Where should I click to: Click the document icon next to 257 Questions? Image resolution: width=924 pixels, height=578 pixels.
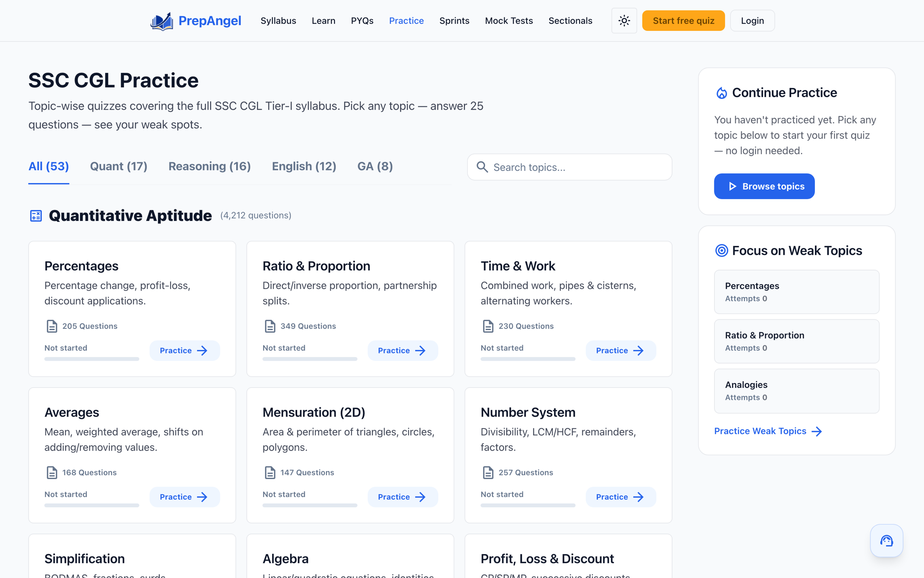click(488, 473)
